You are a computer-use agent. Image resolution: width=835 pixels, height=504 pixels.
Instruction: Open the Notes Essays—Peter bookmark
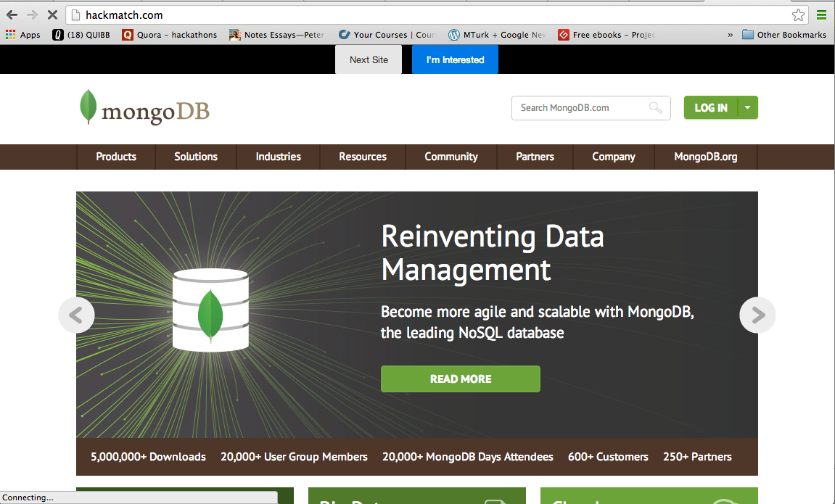(277, 35)
